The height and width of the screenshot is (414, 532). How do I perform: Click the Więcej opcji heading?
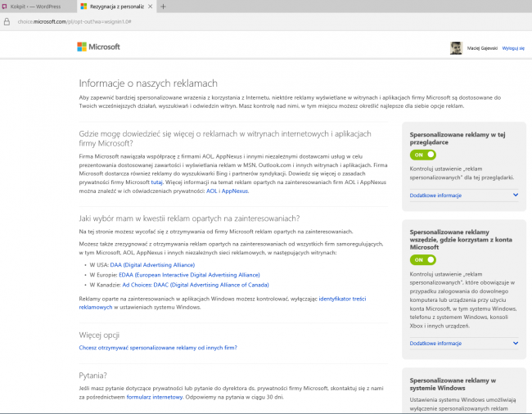[99, 335]
